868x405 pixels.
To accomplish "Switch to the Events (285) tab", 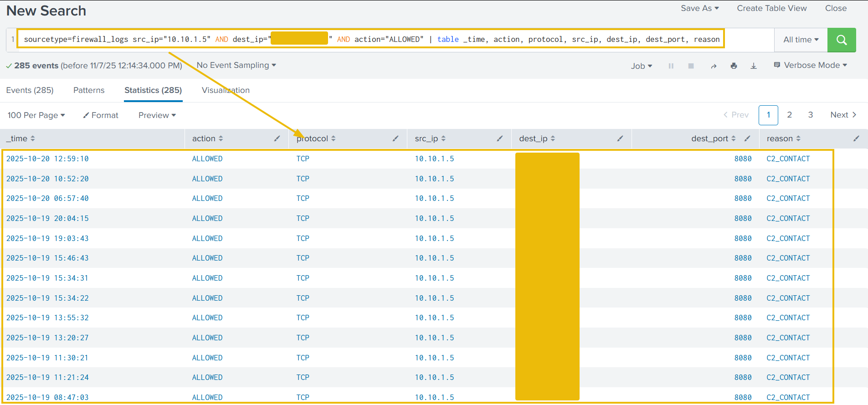I will [x=30, y=90].
